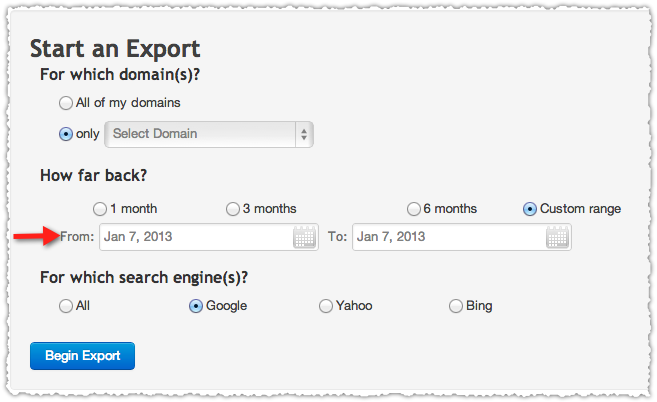Screen dimensions: 657x402
Task: Focus the From date input field
Action: [209, 237]
